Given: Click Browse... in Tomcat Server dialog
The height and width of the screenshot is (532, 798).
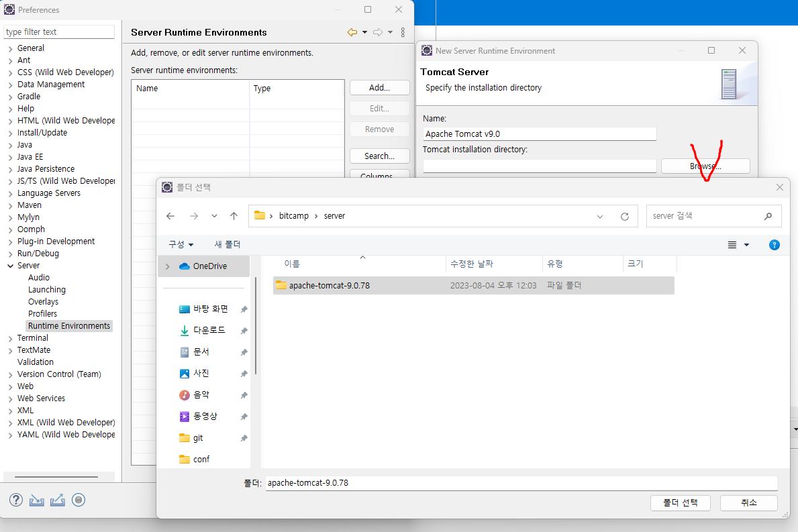Looking at the screenshot, I should point(705,166).
